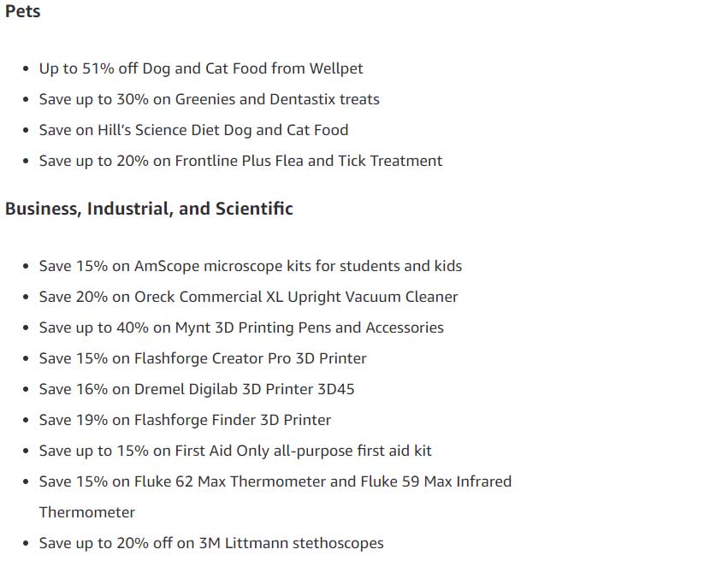Click the bullet before AmScope microscope kits
Screen dimensions: 728x561
click(26, 267)
